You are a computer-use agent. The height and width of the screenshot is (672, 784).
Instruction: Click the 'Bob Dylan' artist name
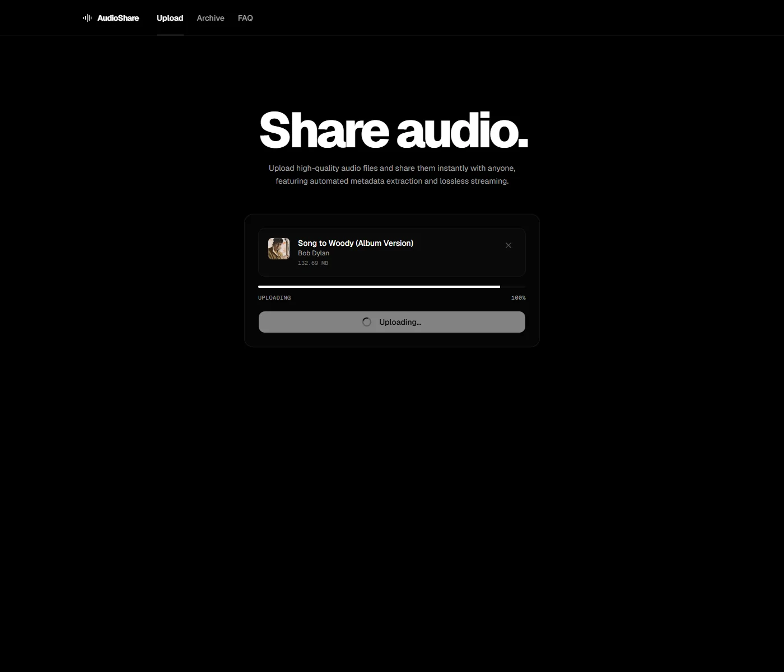tap(314, 253)
